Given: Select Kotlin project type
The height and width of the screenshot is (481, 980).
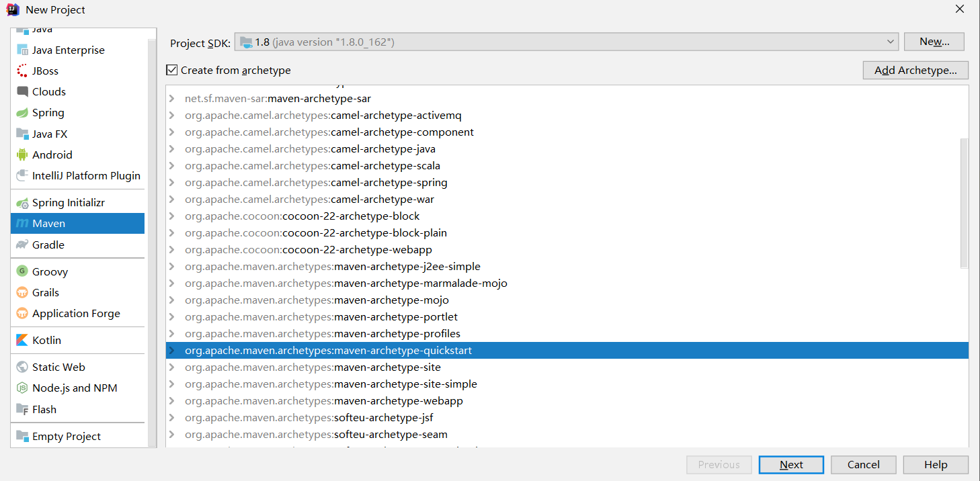Looking at the screenshot, I should (78, 340).
